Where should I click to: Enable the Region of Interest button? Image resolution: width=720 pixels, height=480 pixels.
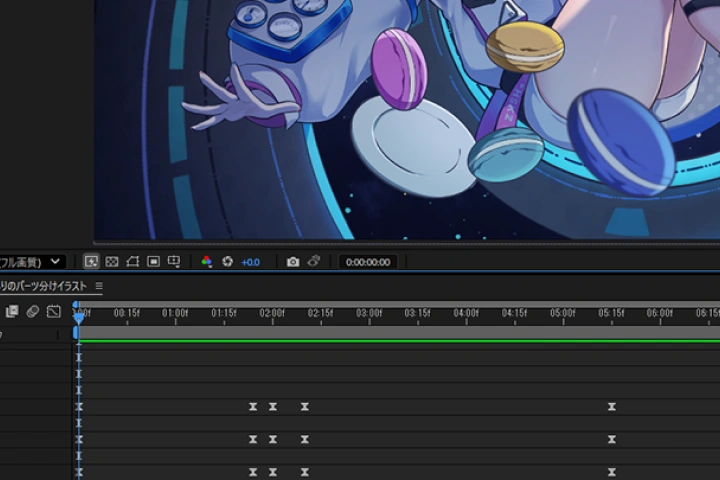(153, 262)
